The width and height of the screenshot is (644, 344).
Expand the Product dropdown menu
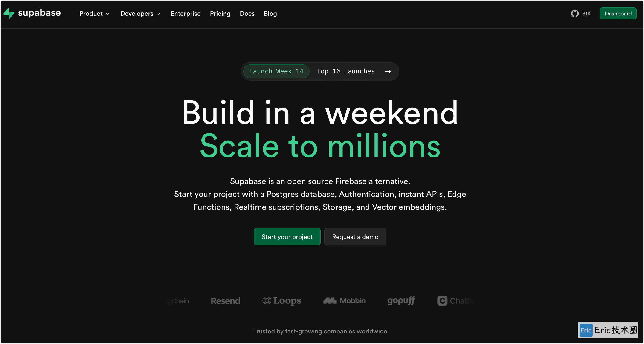click(x=94, y=14)
